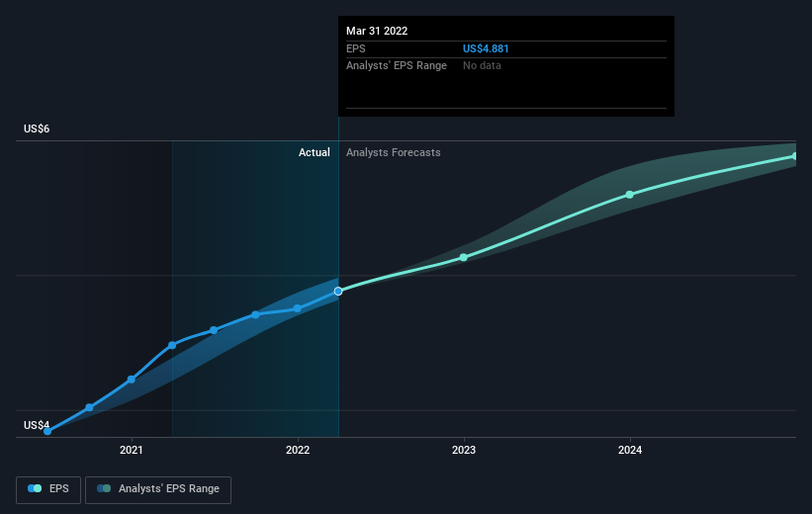Viewport: 812px width, 514px height.
Task: Click the 2021 x-axis label
Action: point(131,450)
